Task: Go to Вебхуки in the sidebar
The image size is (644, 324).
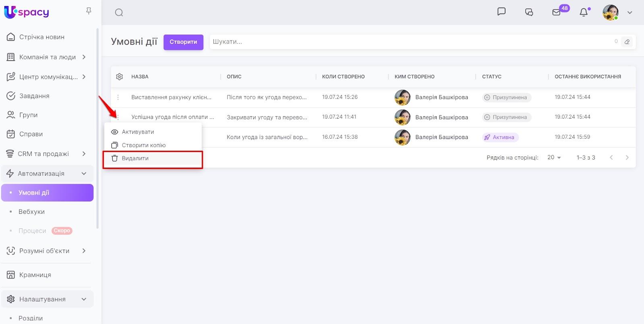Action: click(31, 212)
